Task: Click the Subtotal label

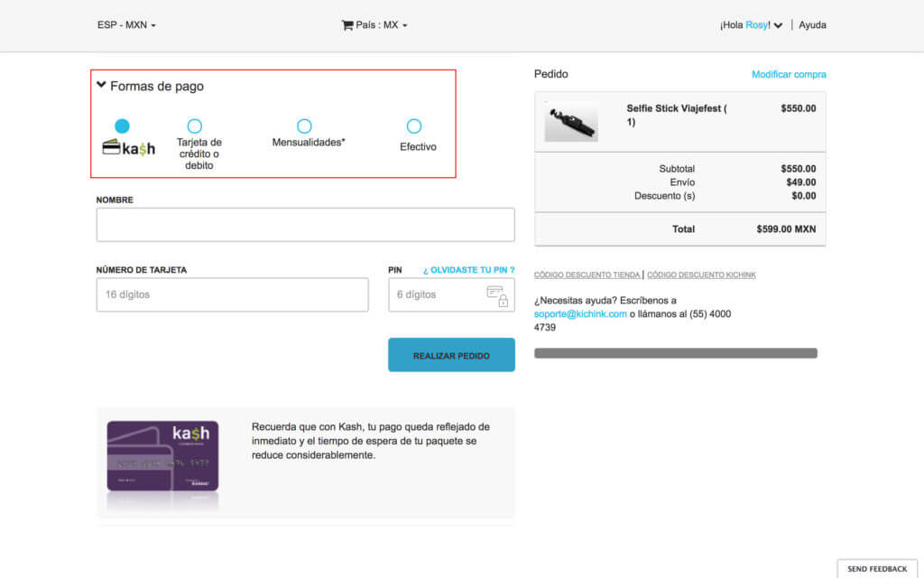Action: (x=677, y=169)
